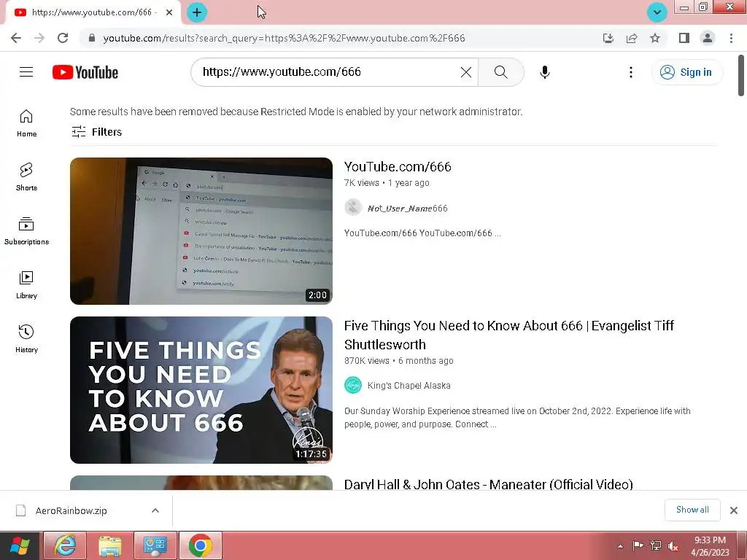Go to Home in sidebar
The height and width of the screenshot is (560, 747).
point(26,123)
